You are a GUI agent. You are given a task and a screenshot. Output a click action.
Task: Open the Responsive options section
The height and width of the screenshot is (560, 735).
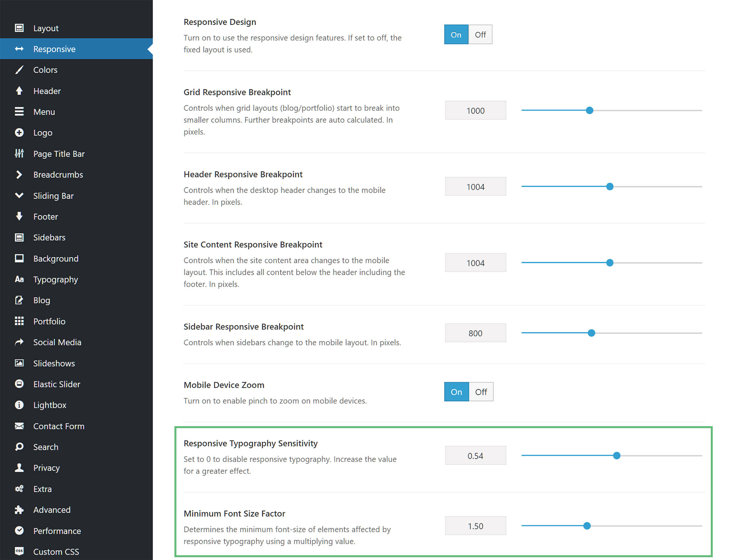[76, 49]
